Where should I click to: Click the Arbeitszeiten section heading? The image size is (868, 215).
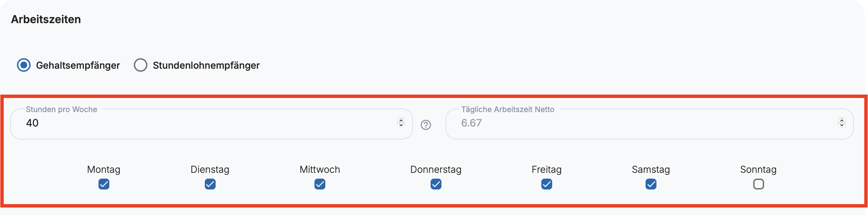tap(46, 19)
